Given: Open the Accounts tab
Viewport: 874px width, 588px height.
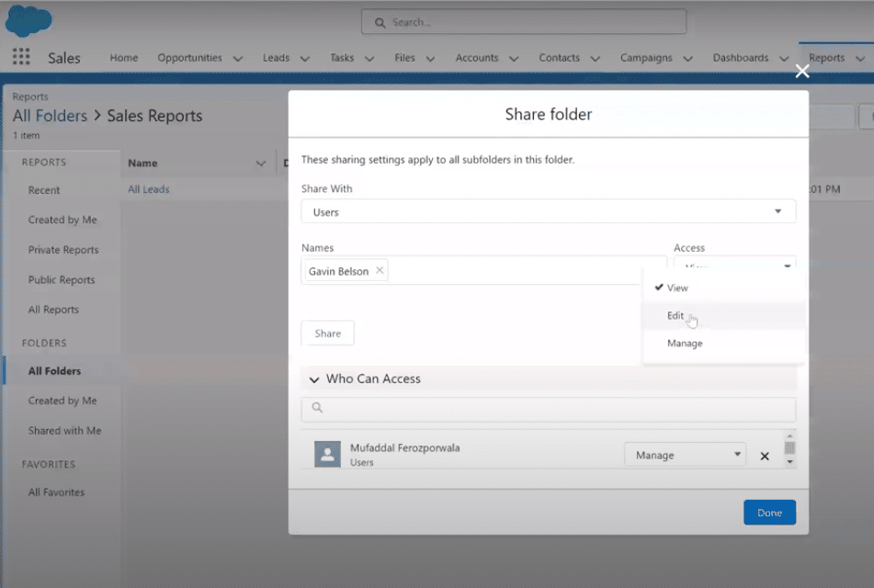Looking at the screenshot, I should click(477, 57).
